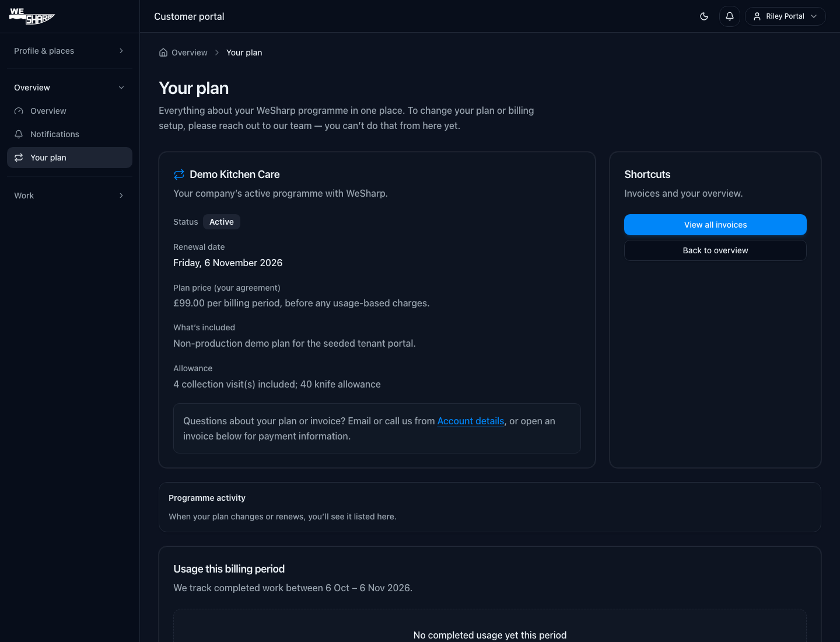This screenshot has width=840, height=642.
Task: Expand the Work sidebar section
Action: click(69, 196)
